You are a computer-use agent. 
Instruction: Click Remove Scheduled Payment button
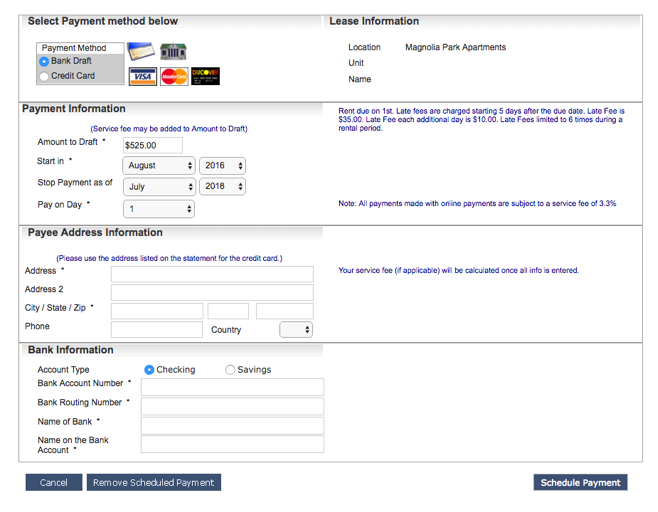pyautogui.click(x=154, y=483)
